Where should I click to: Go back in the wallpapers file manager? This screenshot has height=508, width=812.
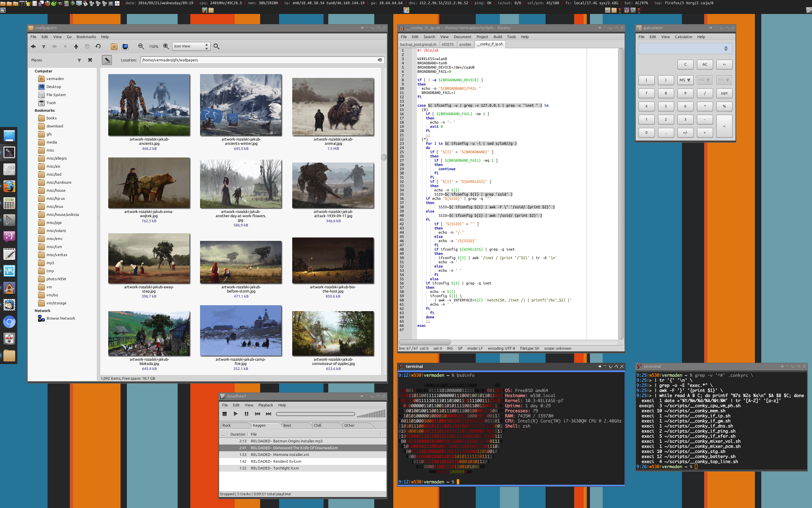click(33, 47)
